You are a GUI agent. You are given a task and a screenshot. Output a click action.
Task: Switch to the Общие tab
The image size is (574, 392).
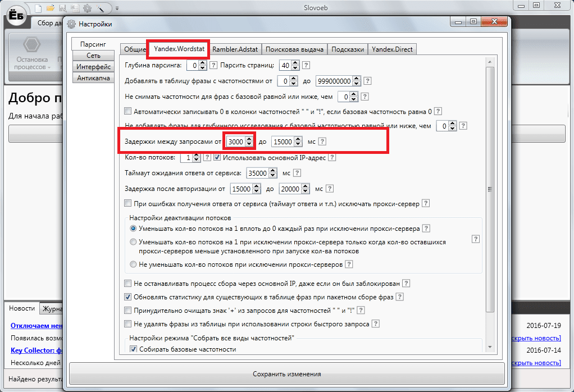[x=135, y=49]
